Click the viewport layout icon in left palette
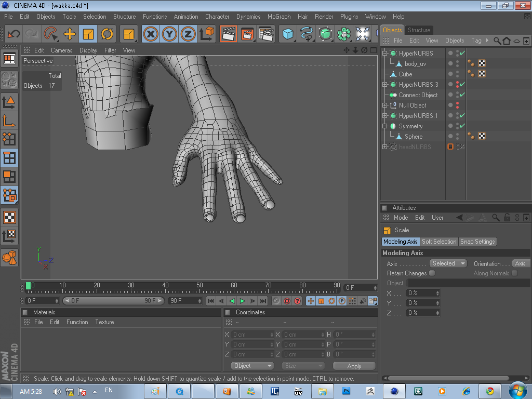 click(x=9, y=59)
